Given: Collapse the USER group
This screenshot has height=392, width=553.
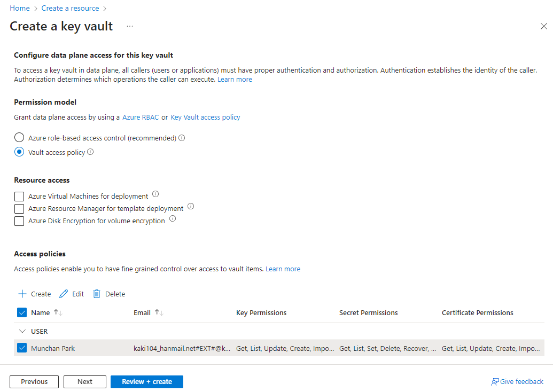Looking at the screenshot, I should (22, 331).
